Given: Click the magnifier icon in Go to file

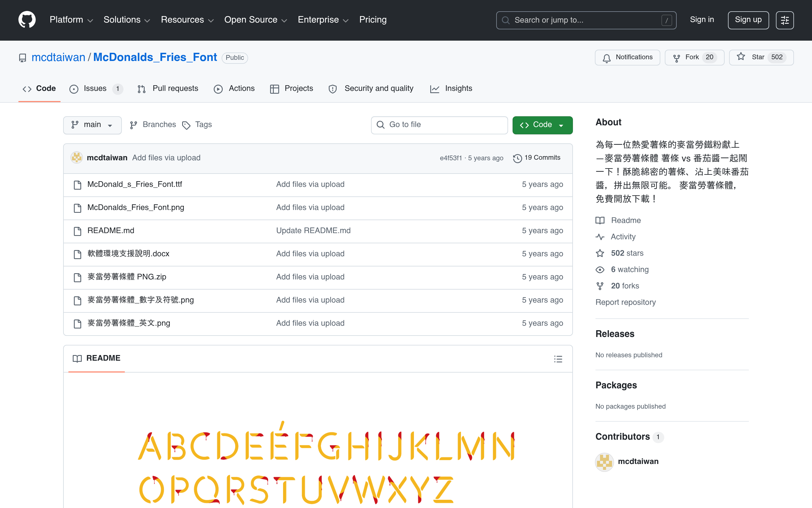Looking at the screenshot, I should (x=380, y=125).
